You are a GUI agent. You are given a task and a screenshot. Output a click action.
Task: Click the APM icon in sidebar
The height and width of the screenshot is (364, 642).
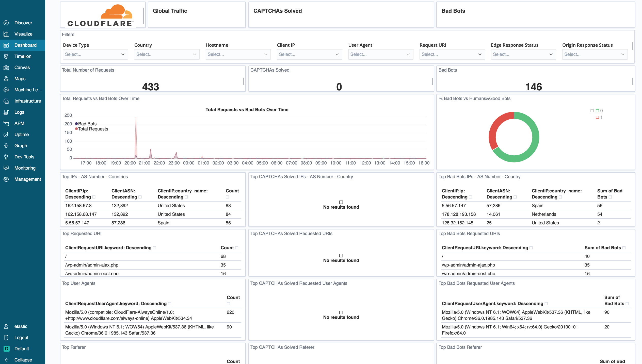click(x=6, y=123)
